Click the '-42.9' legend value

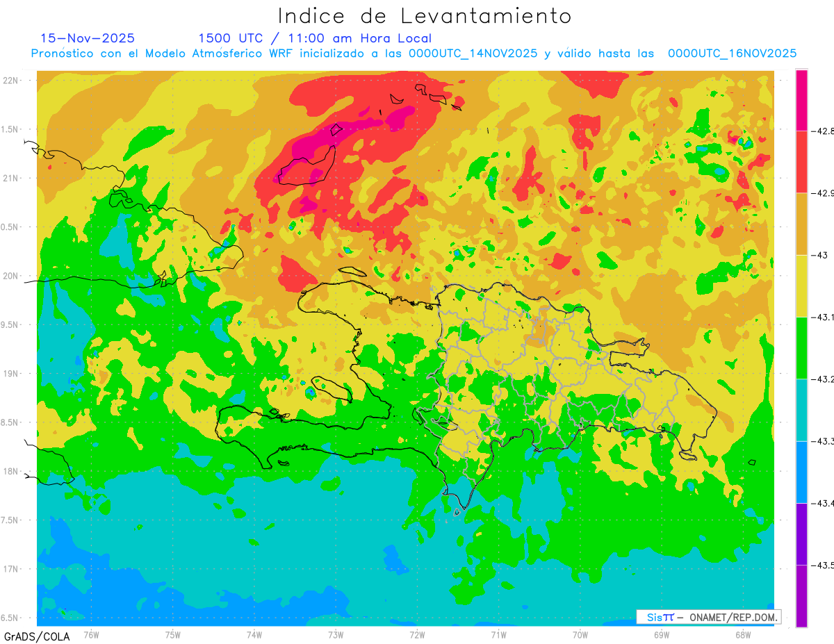(823, 192)
